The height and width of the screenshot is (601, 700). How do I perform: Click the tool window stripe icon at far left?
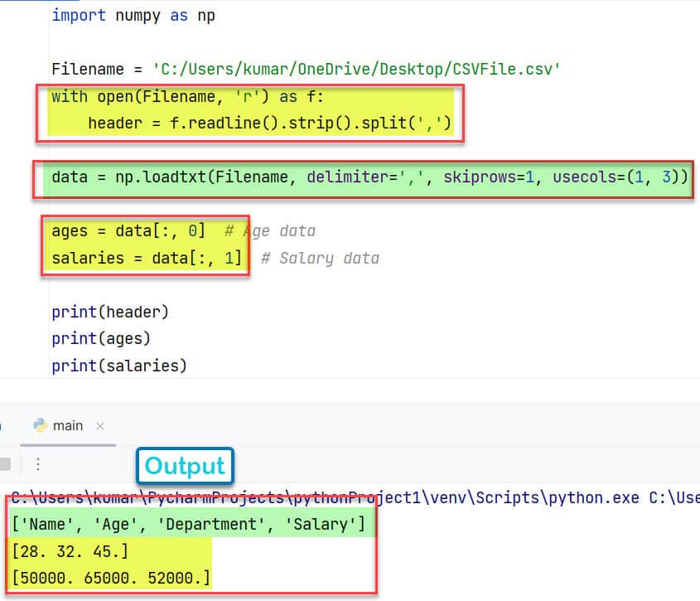pos(2,425)
